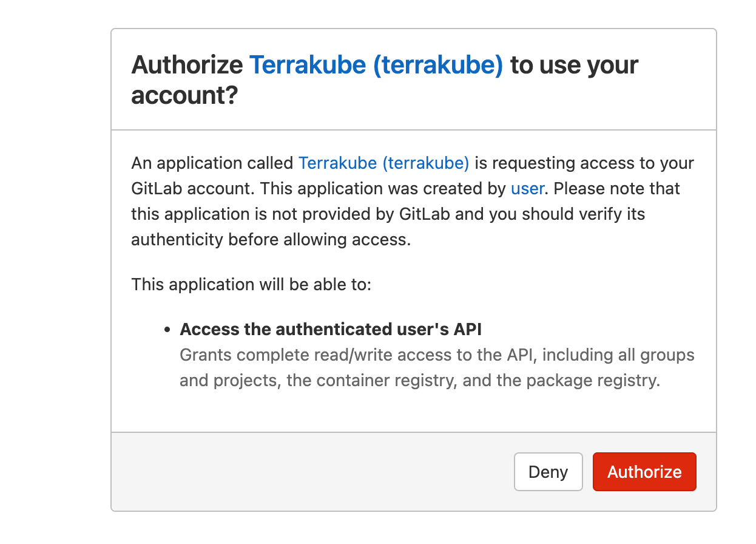Click the word "Authorize" starting the heading

187,65
